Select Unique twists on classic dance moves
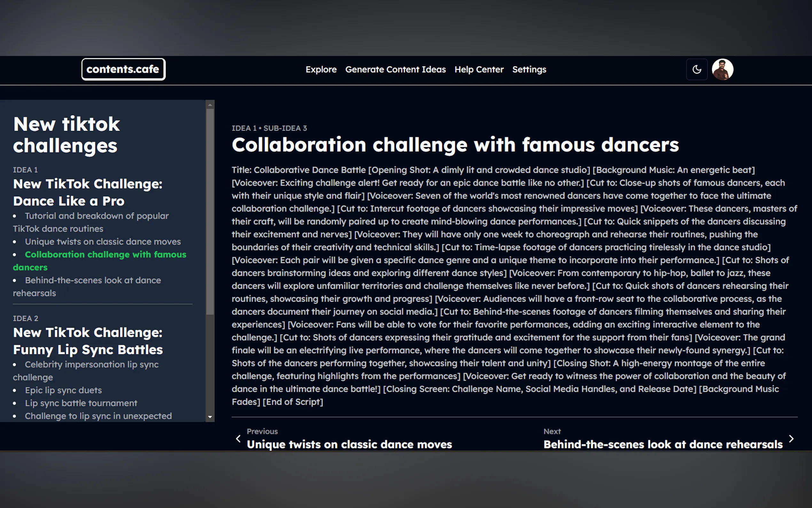Image resolution: width=812 pixels, height=508 pixels. click(102, 242)
